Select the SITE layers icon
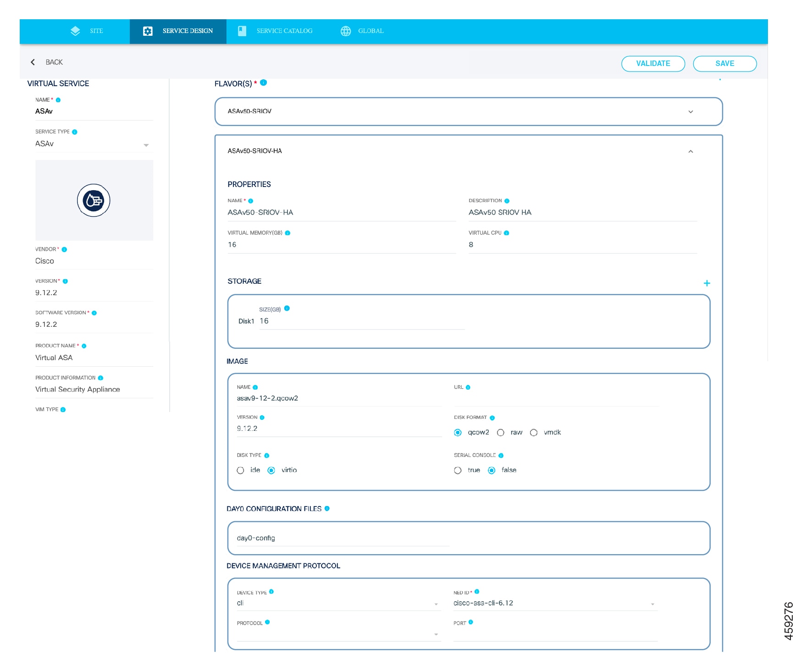812x671 pixels. [75, 31]
